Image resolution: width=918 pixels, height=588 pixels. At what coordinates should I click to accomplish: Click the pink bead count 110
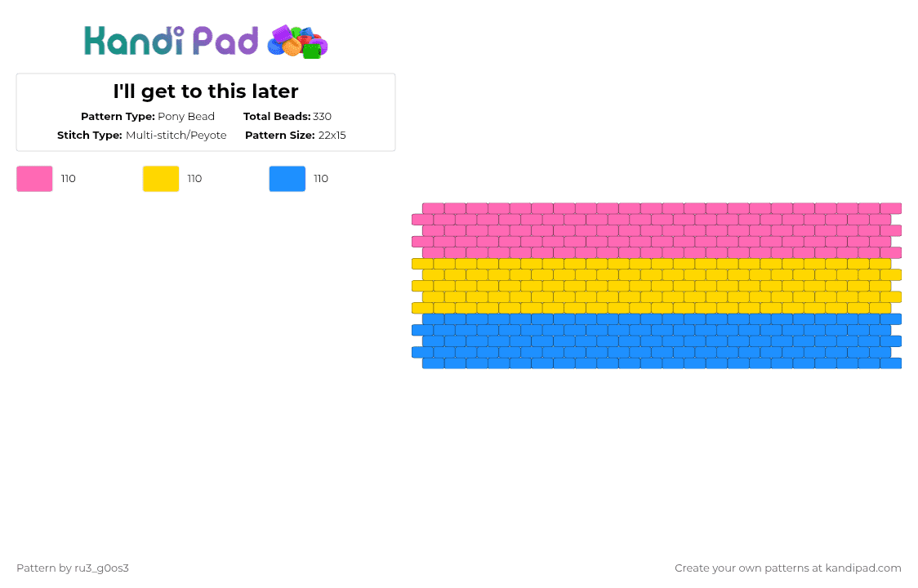click(69, 179)
